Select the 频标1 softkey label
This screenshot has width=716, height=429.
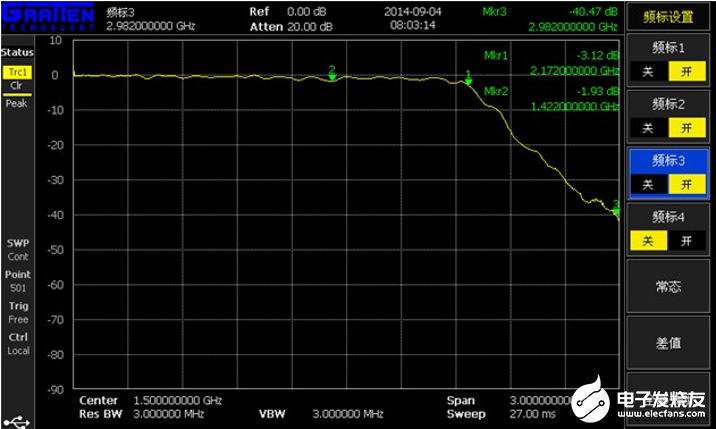click(668, 48)
